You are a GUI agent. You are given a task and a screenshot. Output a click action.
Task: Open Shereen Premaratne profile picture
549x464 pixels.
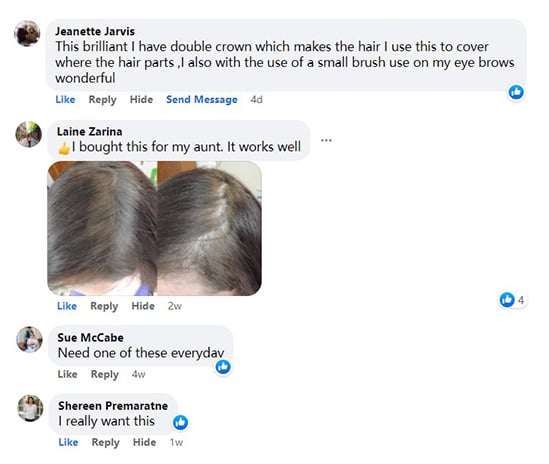click(x=30, y=408)
